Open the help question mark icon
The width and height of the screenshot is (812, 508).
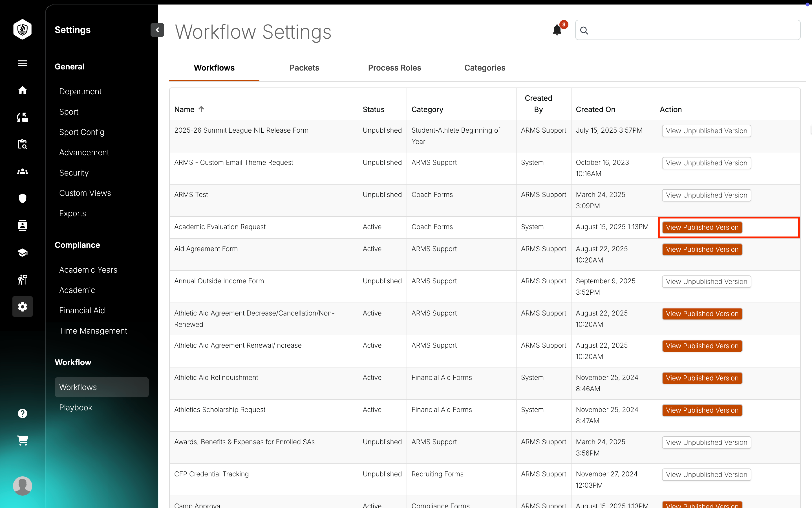click(23, 413)
